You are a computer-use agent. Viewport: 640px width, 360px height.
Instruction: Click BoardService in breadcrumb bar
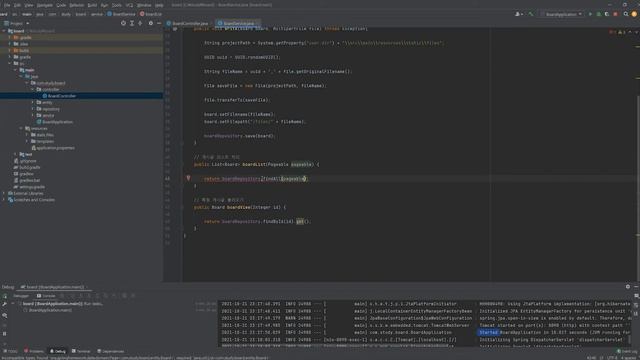tap(121, 14)
